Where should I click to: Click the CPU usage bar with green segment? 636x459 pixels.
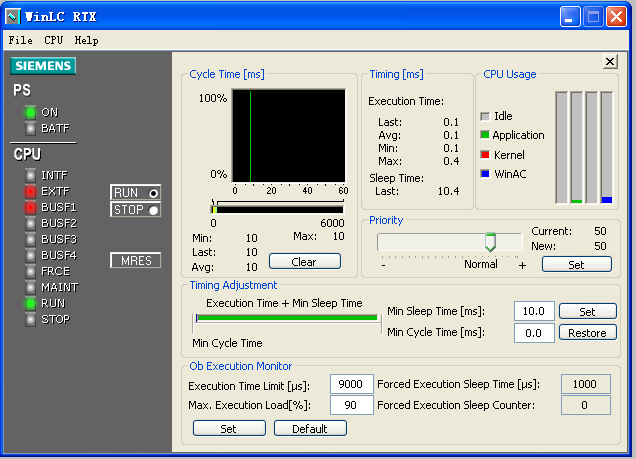pos(576,148)
